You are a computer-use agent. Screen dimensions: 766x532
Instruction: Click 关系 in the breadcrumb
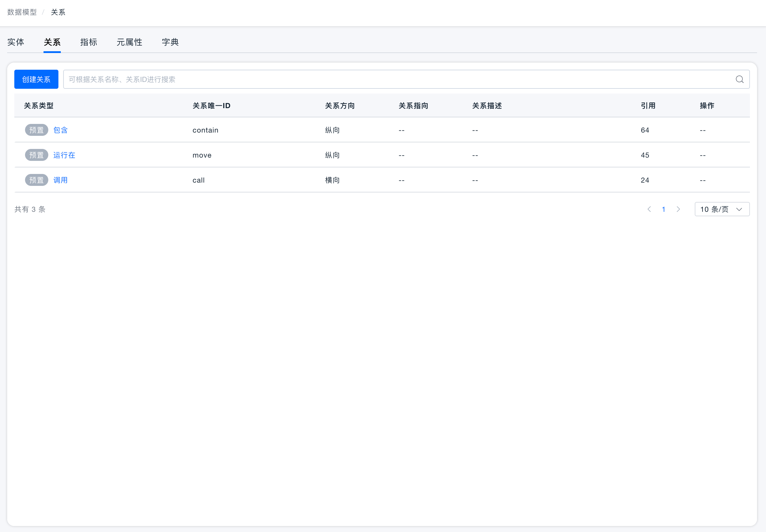click(x=58, y=12)
